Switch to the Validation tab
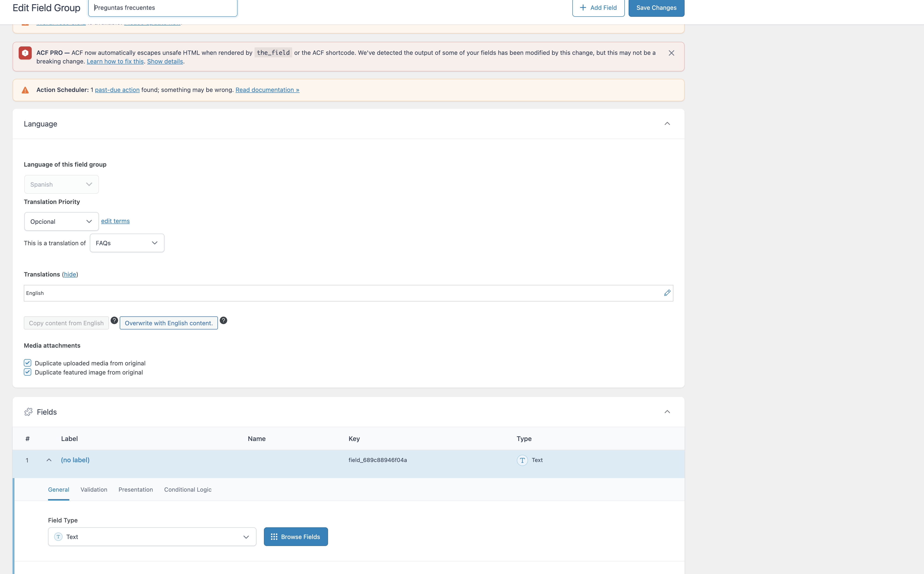 [94, 489]
